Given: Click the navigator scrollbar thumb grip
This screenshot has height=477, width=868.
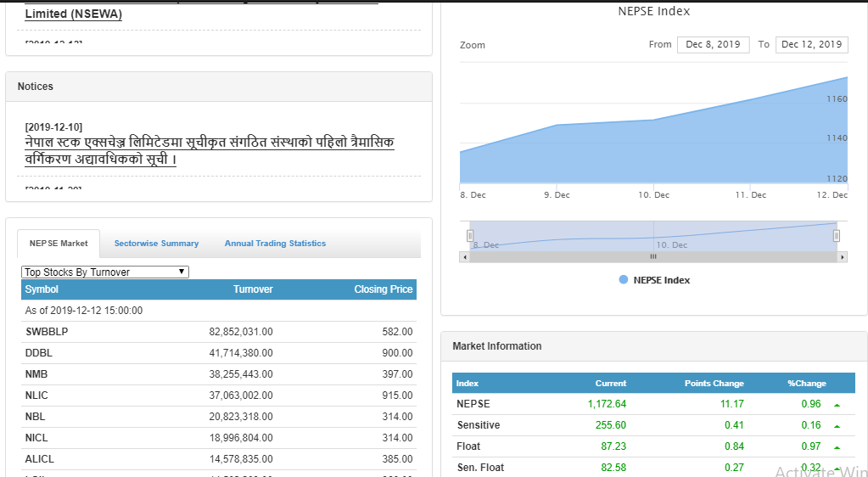Looking at the screenshot, I should coord(653,257).
